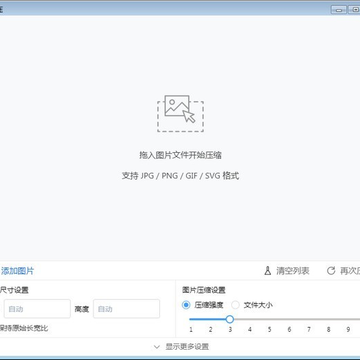This screenshot has height=360, width=360.
Task: Click the 尺寸设置 heading
Action: click(14, 290)
